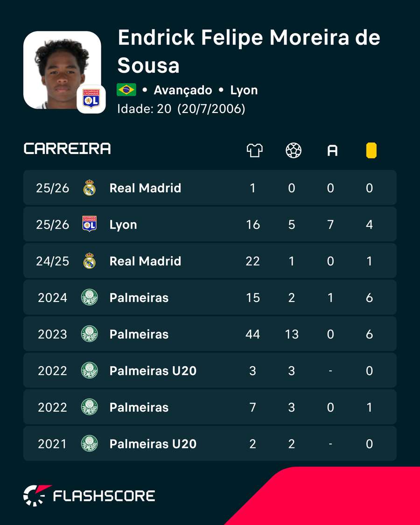Image resolution: width=420 pixels, height=525 pixels.
Task: Click Real Madrid crest in 24/25 row
Action: (90, 261)
